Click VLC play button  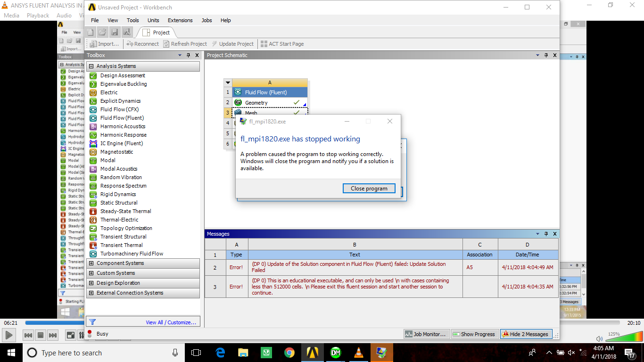click(x=8, y=335)
